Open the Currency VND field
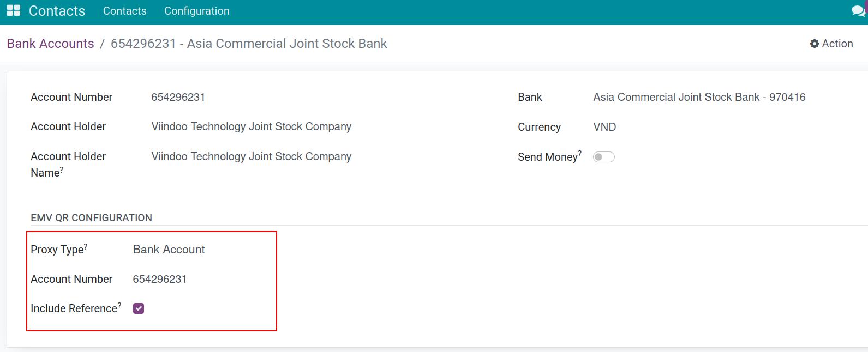The image size is (868, 352). (604, 127)
